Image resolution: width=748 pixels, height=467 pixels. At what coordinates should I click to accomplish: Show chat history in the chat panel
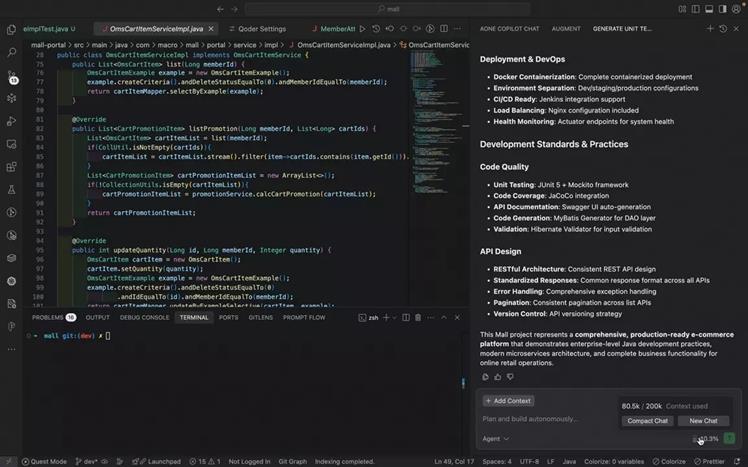[x=723, y=29]
